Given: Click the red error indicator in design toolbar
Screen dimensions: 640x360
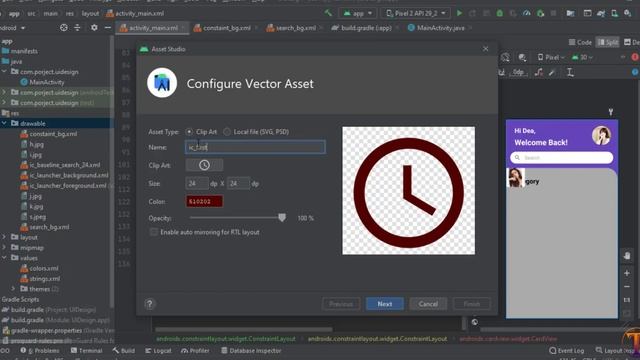Looking at the screenshot, I should click(x=636, y=57).
